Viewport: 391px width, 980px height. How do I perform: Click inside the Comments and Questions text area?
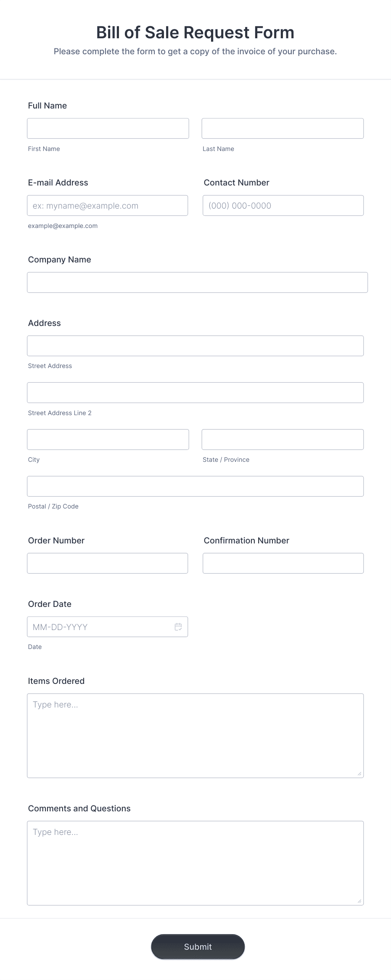[195, 863]
